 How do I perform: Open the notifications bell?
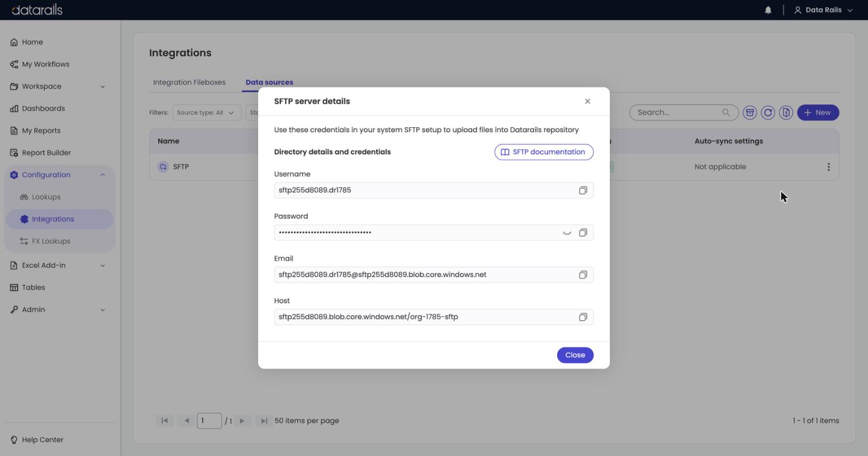(x=768, y=10)
